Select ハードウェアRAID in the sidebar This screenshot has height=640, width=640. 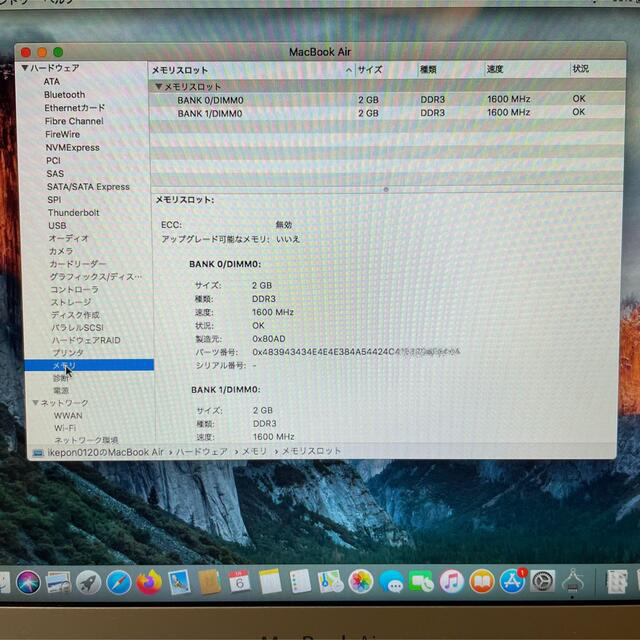86,340
